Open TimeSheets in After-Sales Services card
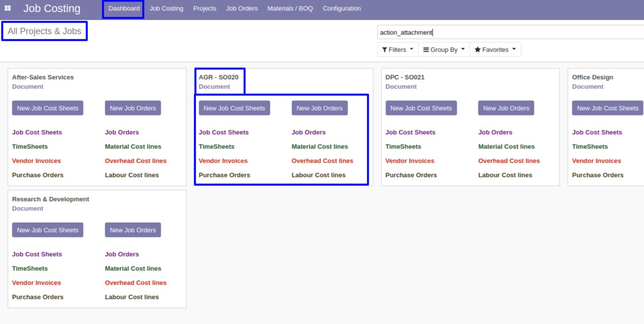Viewport: 644px width, 324px height. [x=30, y=147]
